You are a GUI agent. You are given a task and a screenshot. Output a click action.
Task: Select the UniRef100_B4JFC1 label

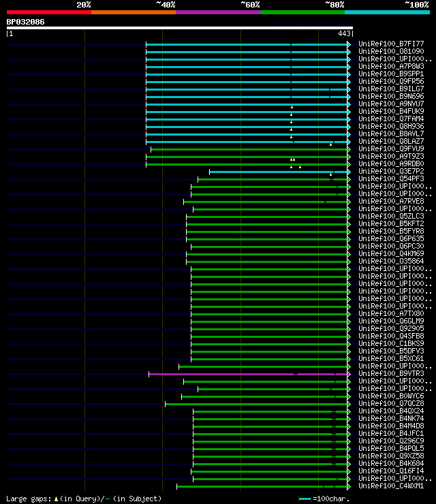coord(391,434)
